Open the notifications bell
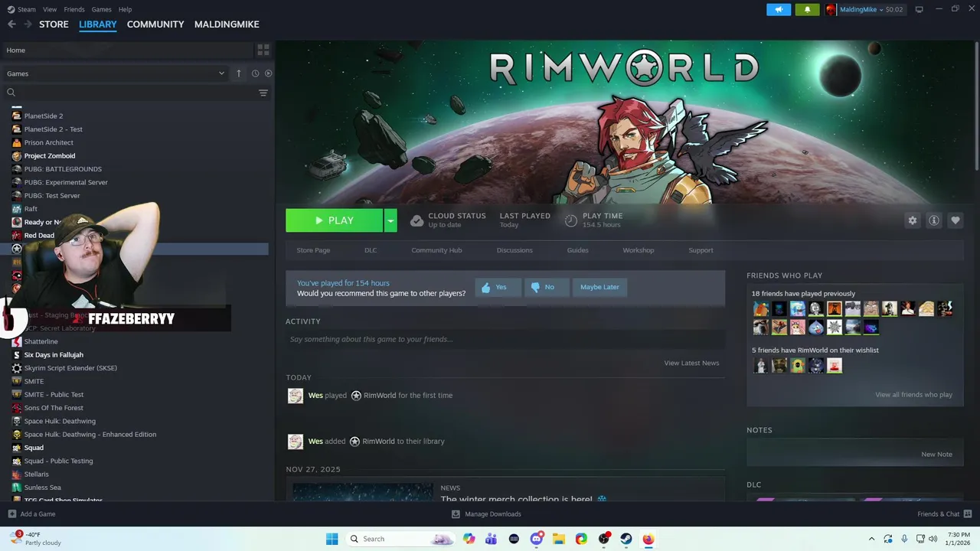This screenshot has width=980, height=551. (x=807, y=9)
